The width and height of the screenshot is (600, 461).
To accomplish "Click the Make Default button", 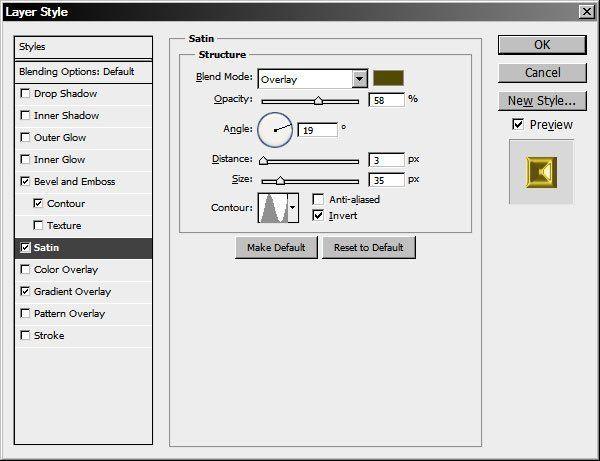I will point(276,248).
